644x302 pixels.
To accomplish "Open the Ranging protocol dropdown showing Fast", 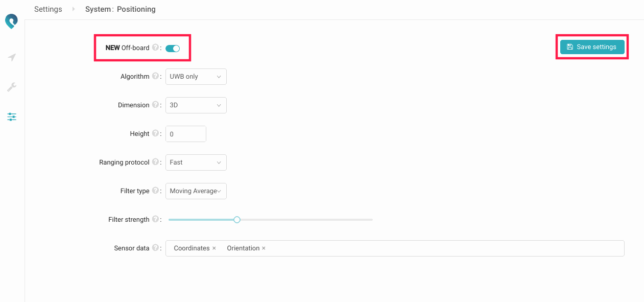I will [196, 162].
